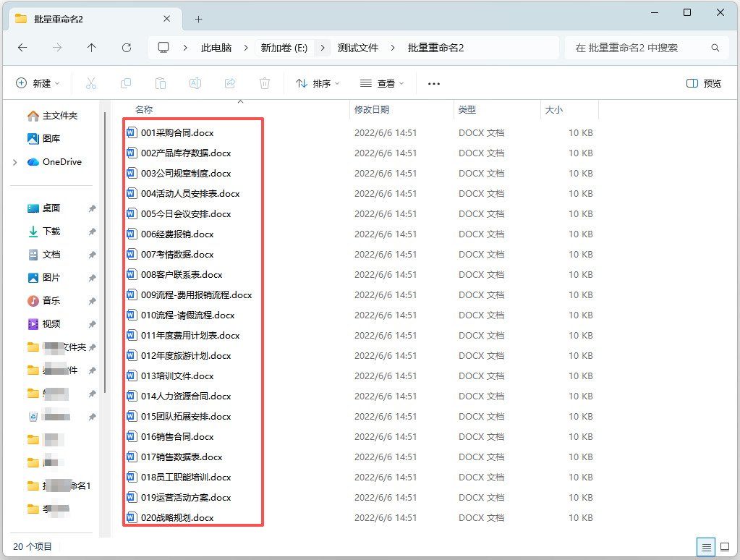Select file 018员工职能培训.docx
Image resolution: width=740 pixels, height=560 pixels.
[x=186, y=478]
